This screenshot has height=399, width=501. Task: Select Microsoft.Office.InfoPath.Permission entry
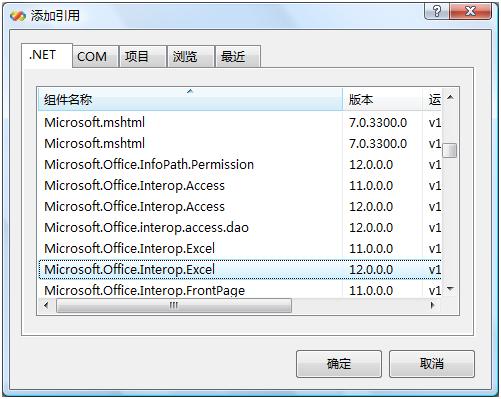tap(240, 165)
